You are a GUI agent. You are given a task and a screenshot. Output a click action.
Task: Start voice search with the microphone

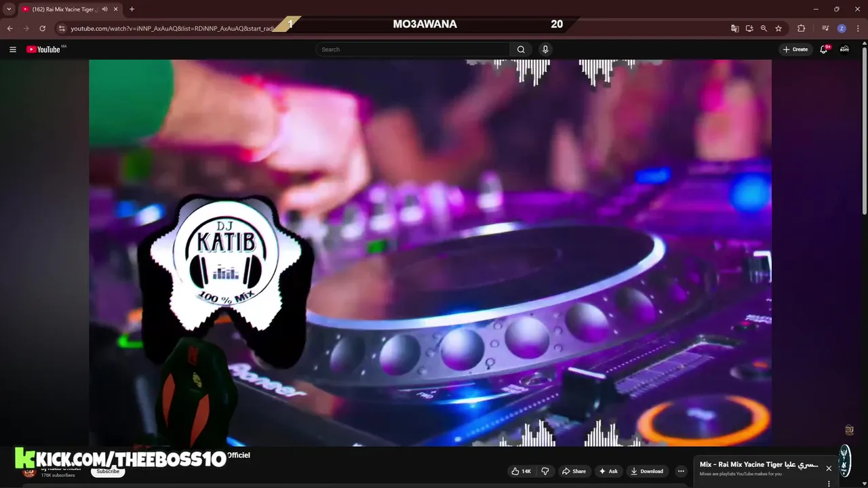point(545,49)
